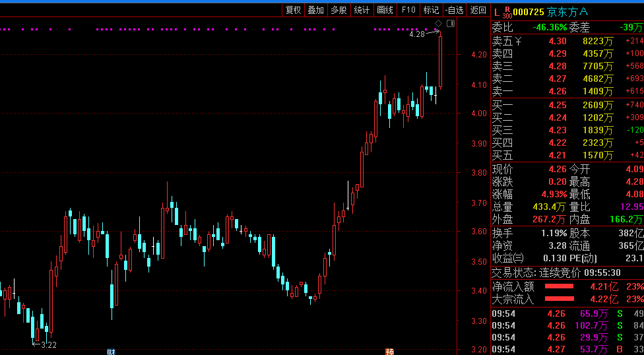Click the R300 index badge icon
The width and height of the screenshot is (644, 355).
506,12
